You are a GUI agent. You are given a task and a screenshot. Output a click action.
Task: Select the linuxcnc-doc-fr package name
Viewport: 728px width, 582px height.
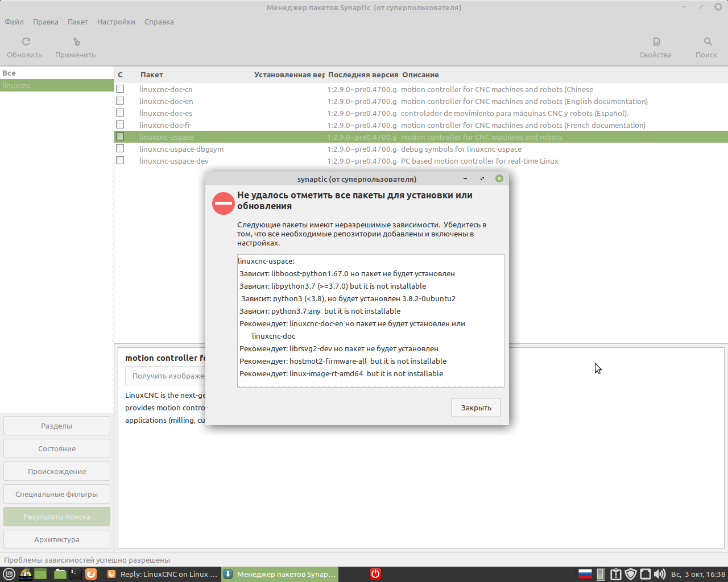pyautogui.click(x=165, y=125)
